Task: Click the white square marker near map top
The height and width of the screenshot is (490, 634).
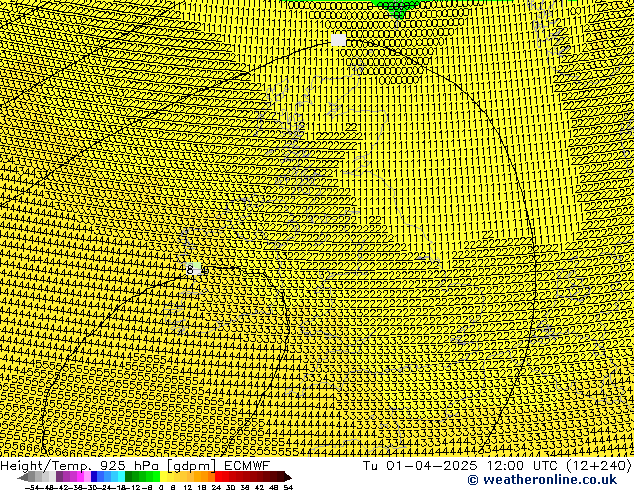Action: [338, 40]
